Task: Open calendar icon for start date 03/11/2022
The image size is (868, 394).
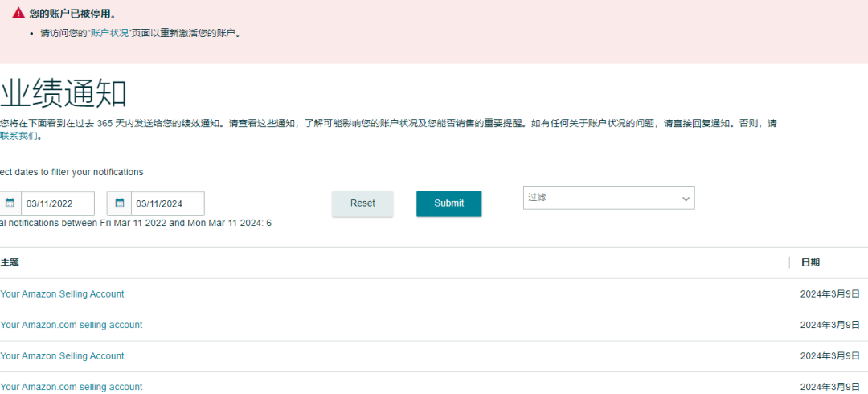Action: tap(10, 203)
